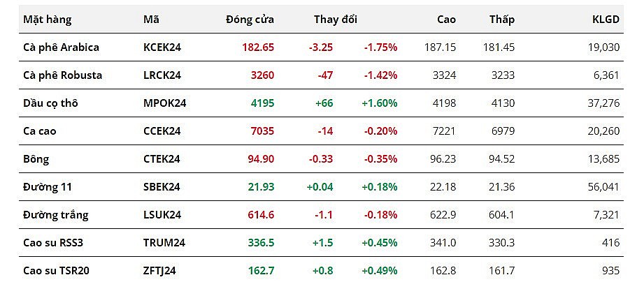Click the 7035 closing price for Ca cao
644x282 pixels.
point(262,131)
